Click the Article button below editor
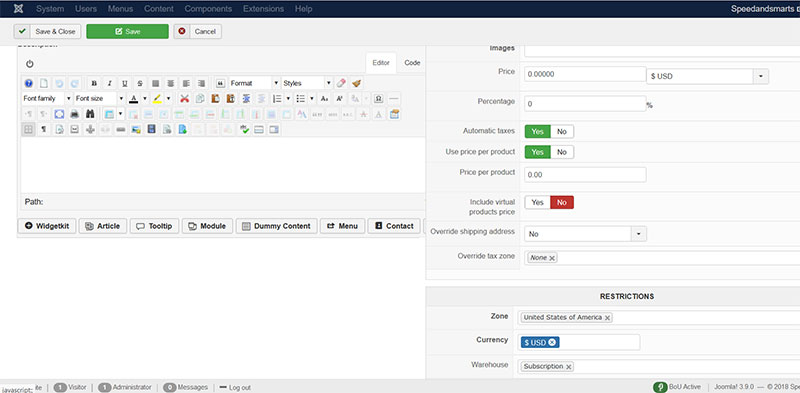Image resolution: width=800 pixels, height=393 pixels. (103, 226)
